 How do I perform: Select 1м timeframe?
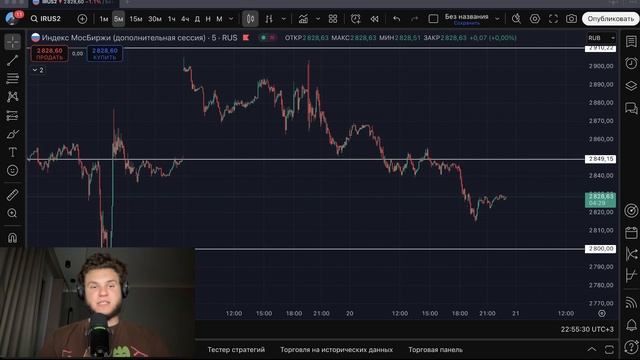tap(104, 19)
